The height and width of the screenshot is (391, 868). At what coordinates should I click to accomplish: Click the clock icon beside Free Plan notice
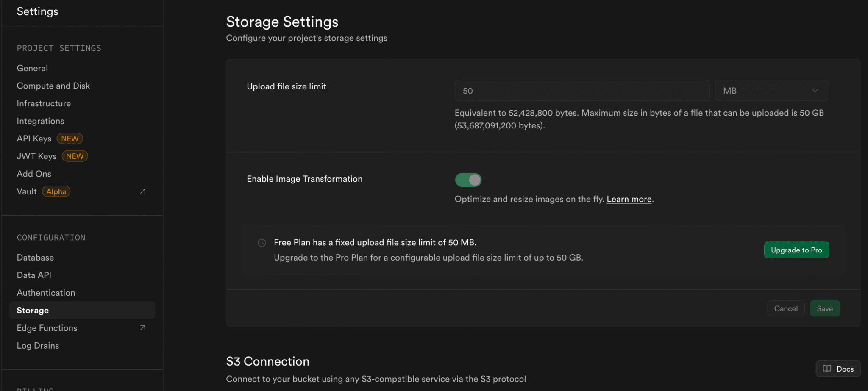262,243
